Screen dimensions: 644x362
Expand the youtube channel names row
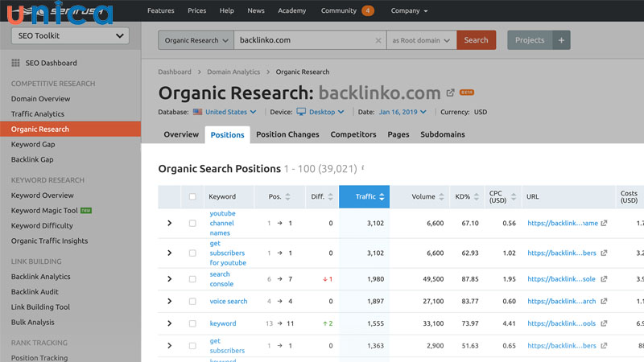click(170, 224)
